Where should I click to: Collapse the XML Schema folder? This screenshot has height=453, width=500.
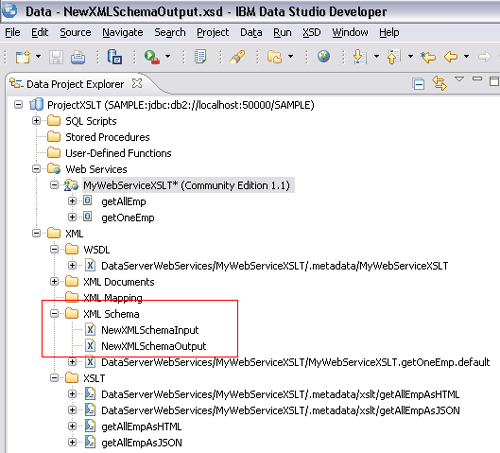[54, 313]
